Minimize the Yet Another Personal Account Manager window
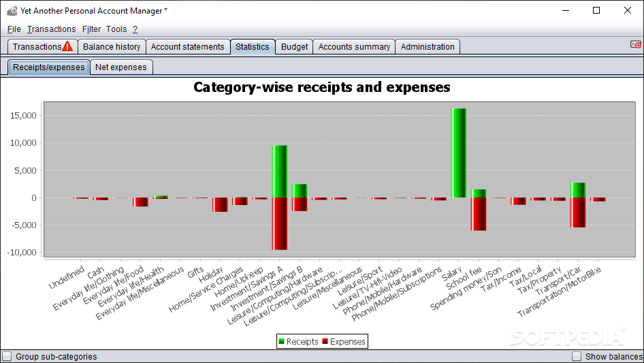The height and width of the screenshot is (363, 644). click(x=566, y=11)
